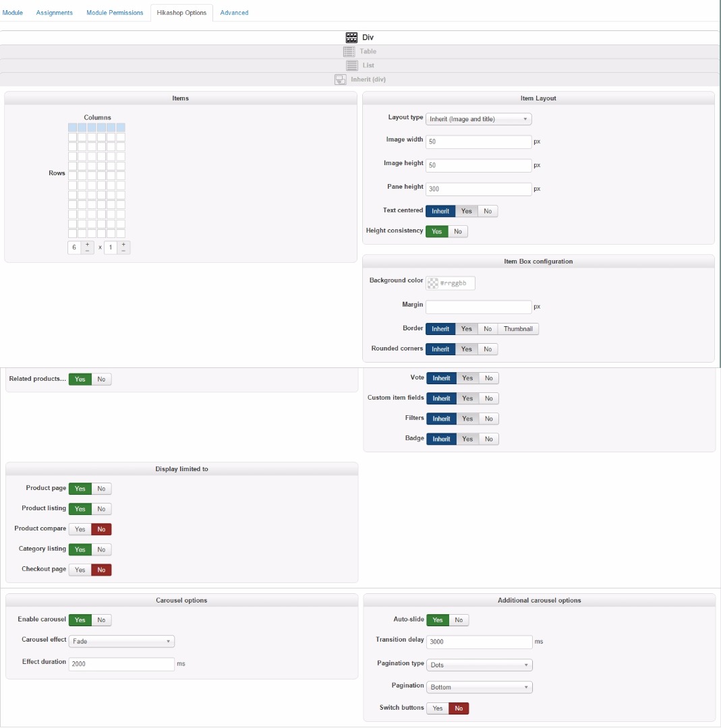Set Text centered to Inherit
Viewport: 721px width, 728px height.
[440, 211]
